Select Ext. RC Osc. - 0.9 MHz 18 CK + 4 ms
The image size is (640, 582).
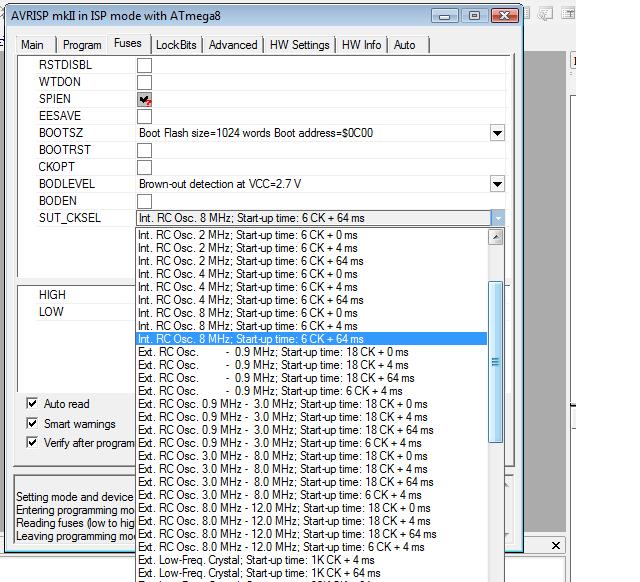311,365
